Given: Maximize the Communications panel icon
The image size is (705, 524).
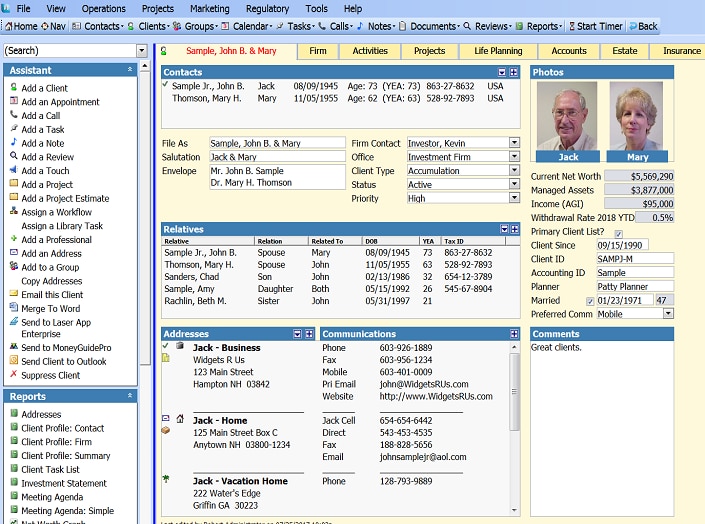Looking at the screenshot, I should (x=514, y=334).
